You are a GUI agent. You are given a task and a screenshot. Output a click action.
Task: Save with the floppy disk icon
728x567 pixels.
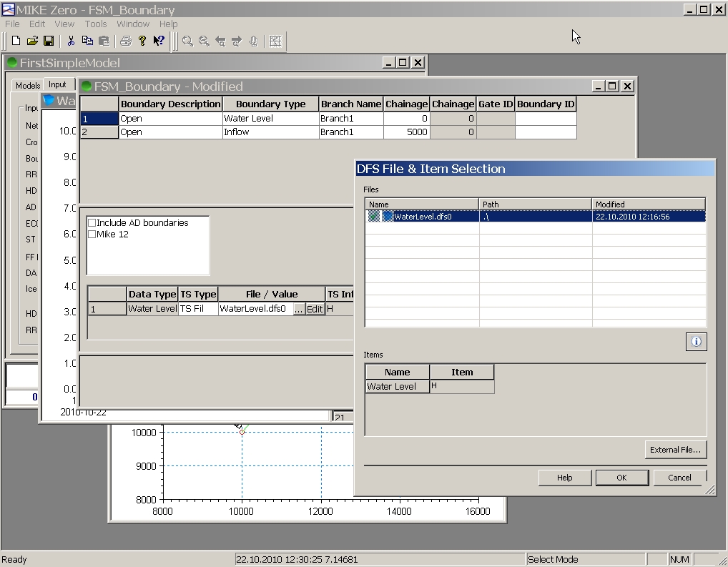49,41
